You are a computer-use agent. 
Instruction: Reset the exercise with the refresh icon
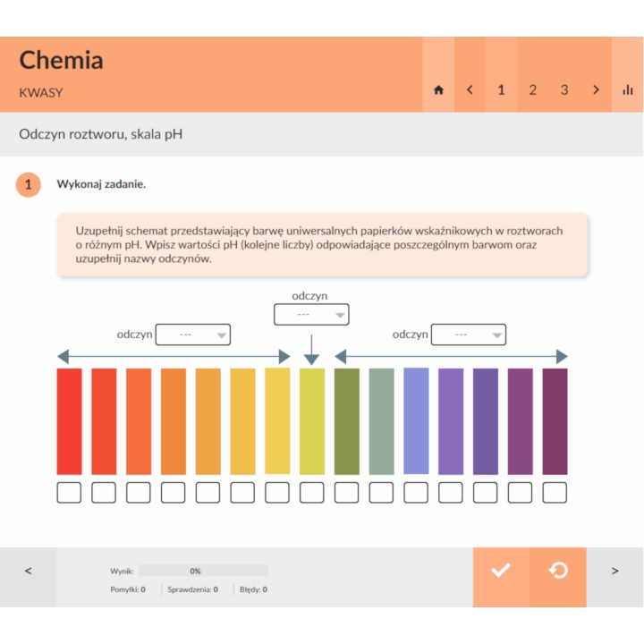pos(558,570)
